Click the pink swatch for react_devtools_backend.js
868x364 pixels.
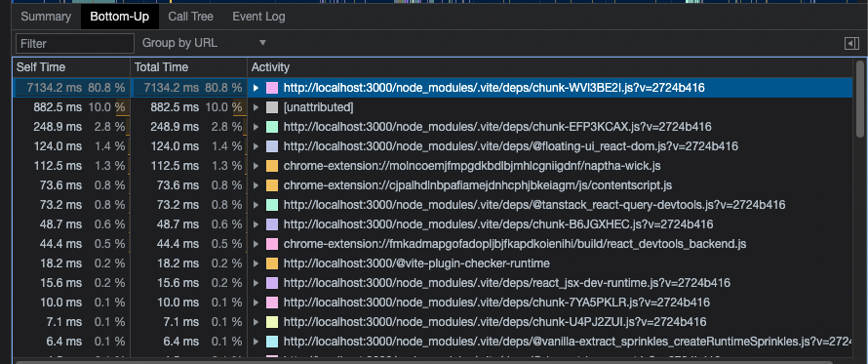(272, 244)
